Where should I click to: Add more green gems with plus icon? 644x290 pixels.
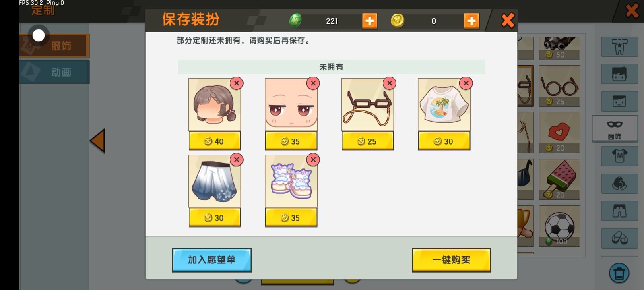369,21
